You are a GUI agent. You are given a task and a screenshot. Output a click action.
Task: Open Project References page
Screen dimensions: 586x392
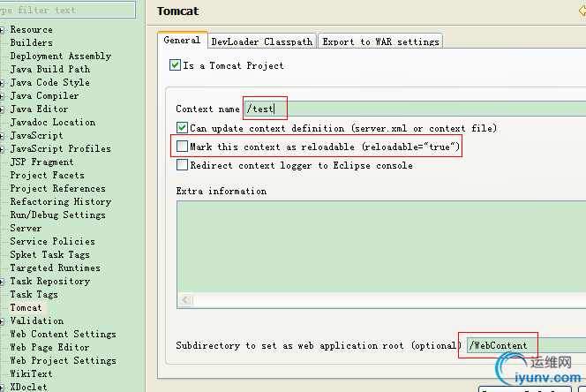pyautogui.click(x=58, y=188)
